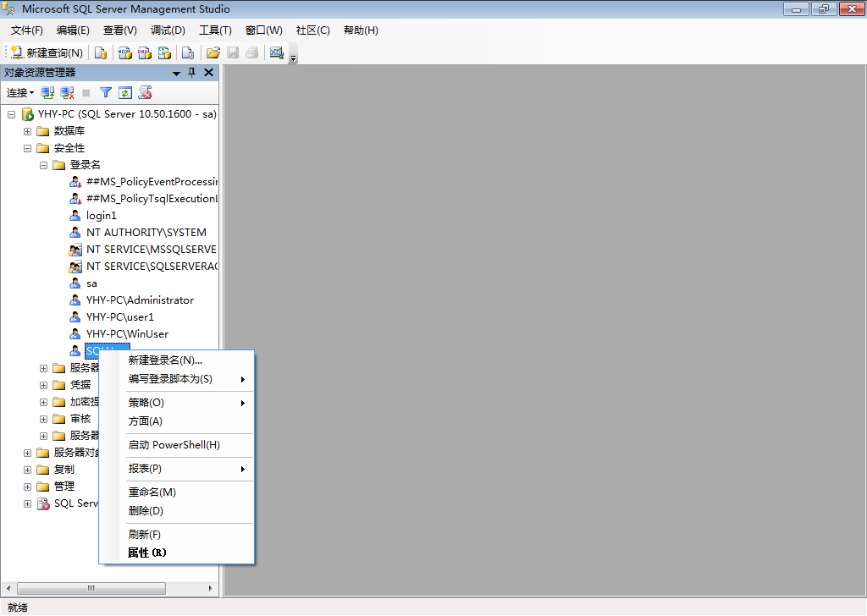Click the horizontal scrollbar thumb in Object Explorer
This screenshot has width=867, height=616.
pyautogui.click(x=91, y=588)
